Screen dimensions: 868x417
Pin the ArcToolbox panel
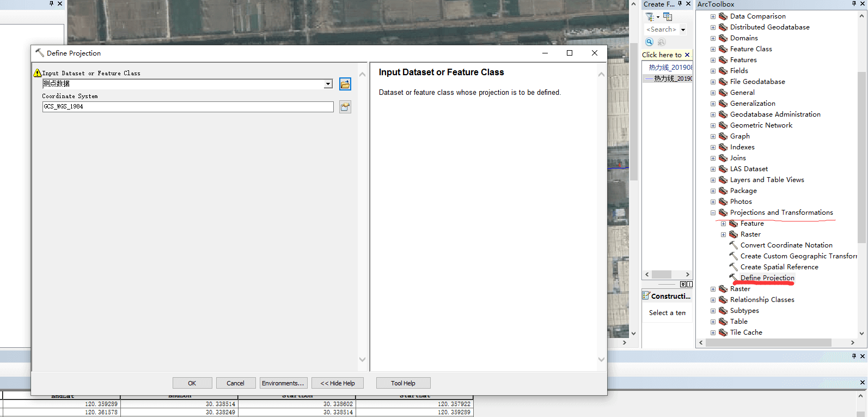tap(854, 4)
